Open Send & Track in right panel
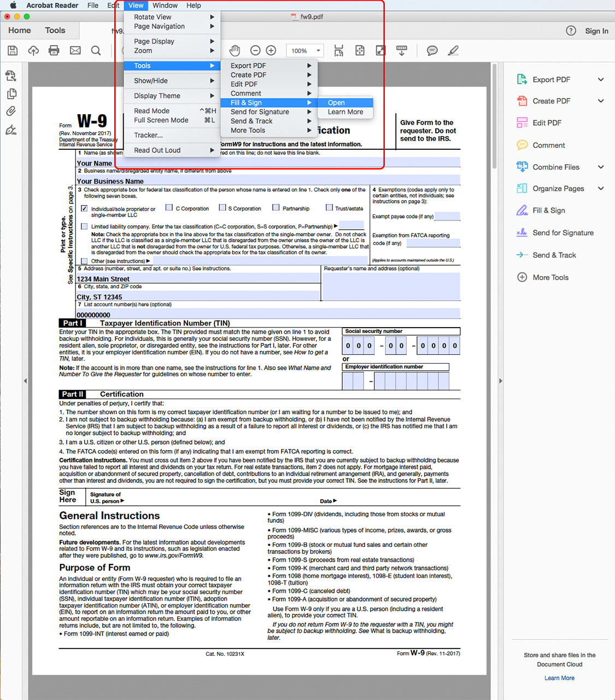The height and width of the screenshot is (700, 615). (x=554, y=255)
